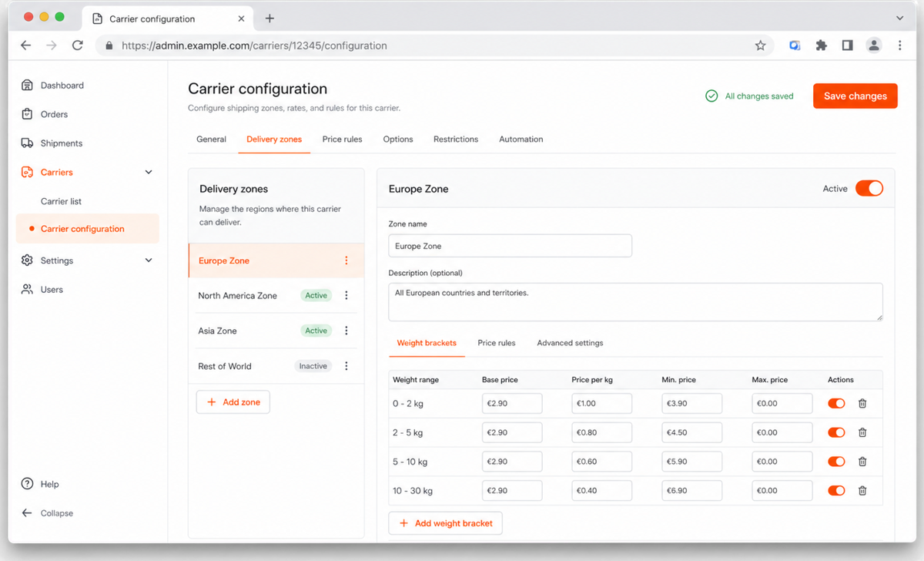
Task: Open the browser tab search dropdown
Action: pos(900,18)
